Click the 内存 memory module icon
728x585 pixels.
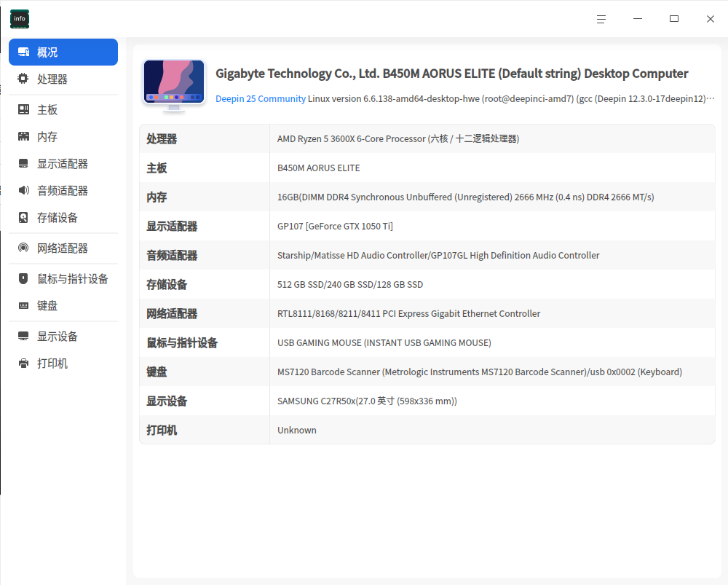coord(23,137)
